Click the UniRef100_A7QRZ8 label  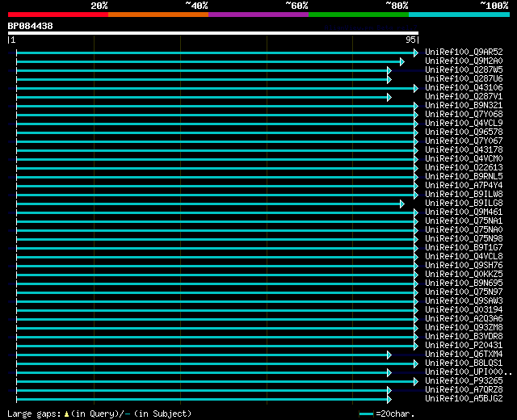[464, 390]
